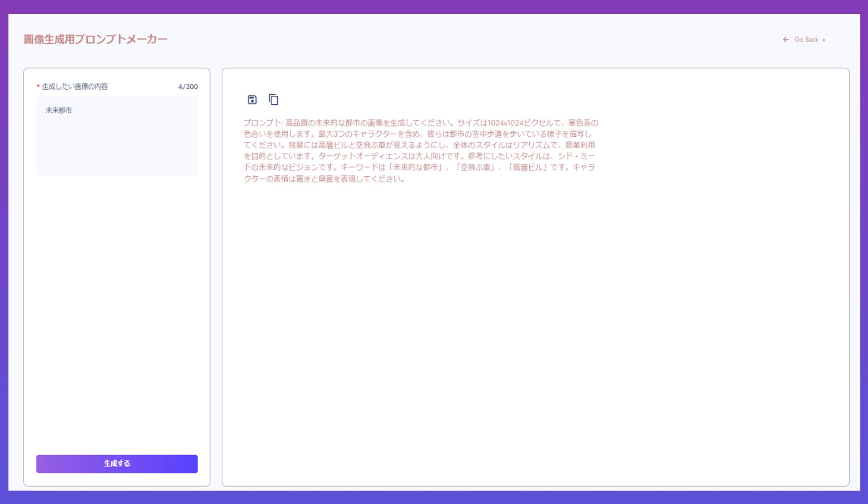Image resolution: width=868 pixels, height=504 pixels.
Task: Copy the generated prompt with the copy icon
Action: pos(273,100)
